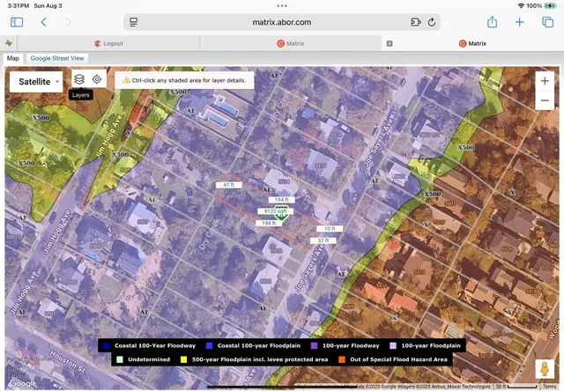Click the 9122 sqft area measurement label

(276, 211)
